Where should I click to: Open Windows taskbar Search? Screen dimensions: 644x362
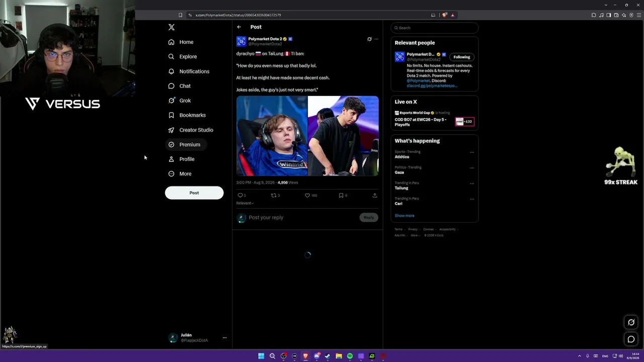(272, 356)
